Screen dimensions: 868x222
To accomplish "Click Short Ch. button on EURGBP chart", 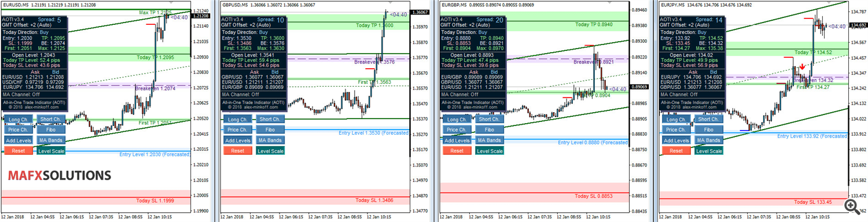I will coord(490,120).
